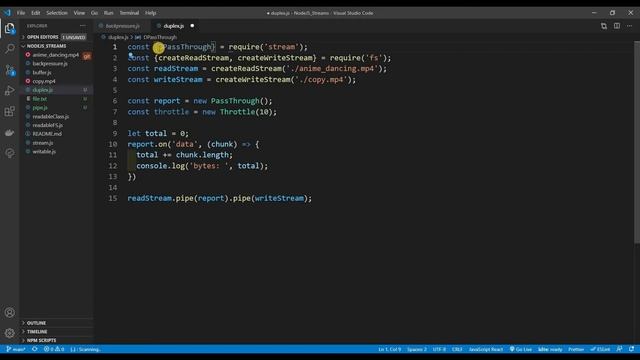The image size is (640, 360).
Task: Open the View menu
Action: click(x=79, y=13)
